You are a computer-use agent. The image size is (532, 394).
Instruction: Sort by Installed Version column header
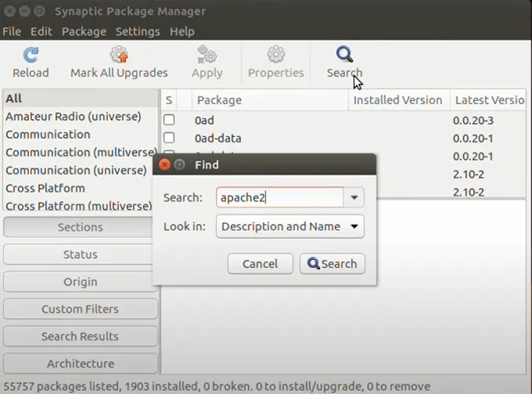click(399, 100)
